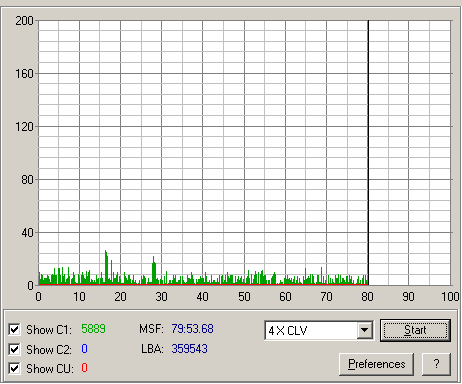
Task: Click the CU error count value 0
Action: [84, 368]
